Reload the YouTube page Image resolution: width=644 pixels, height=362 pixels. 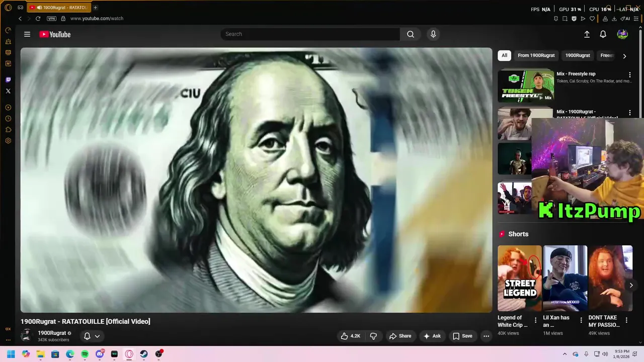[x=38, y=19]
